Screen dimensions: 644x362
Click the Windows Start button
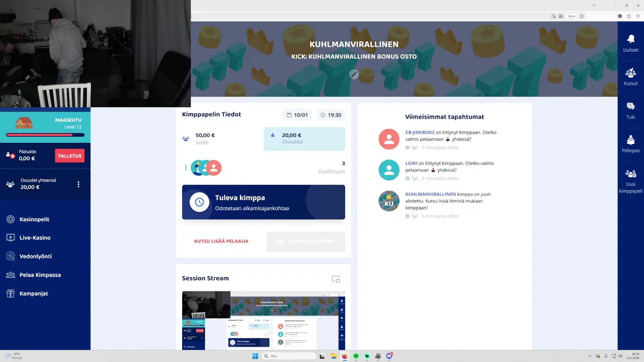click(x=255, y=356)
